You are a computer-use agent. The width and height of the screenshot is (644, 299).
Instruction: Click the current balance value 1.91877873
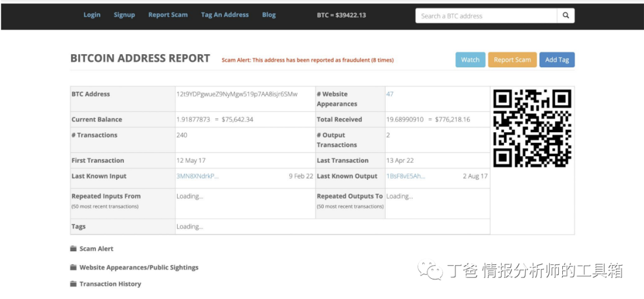[193, 119]
